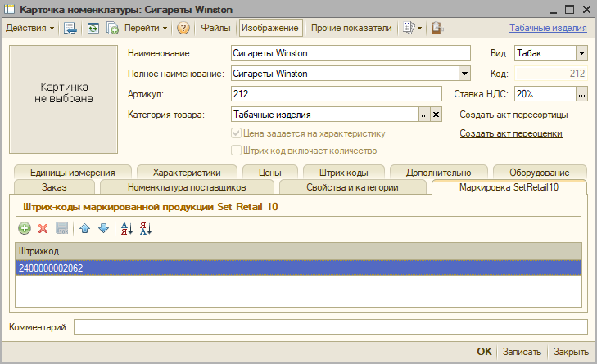Click the Штрихкод column header
Viewport: 597px width, 364px height.
[298, 251]
